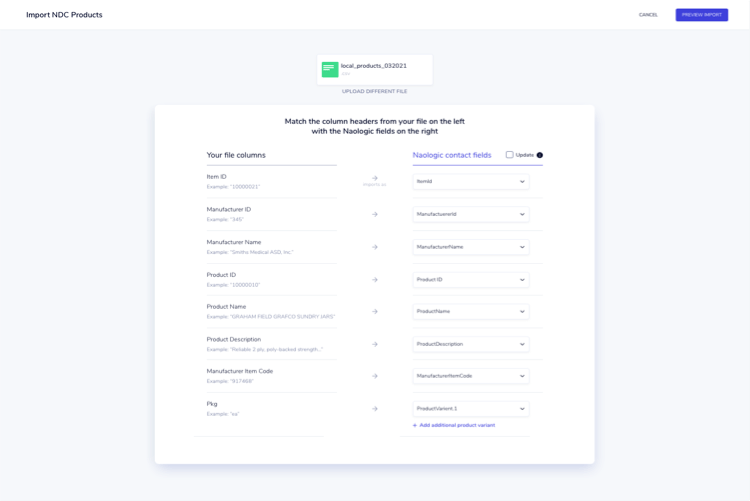Click the arrow icon beside Item ID
The image size is (750, 501).
(x=375, y=178)
